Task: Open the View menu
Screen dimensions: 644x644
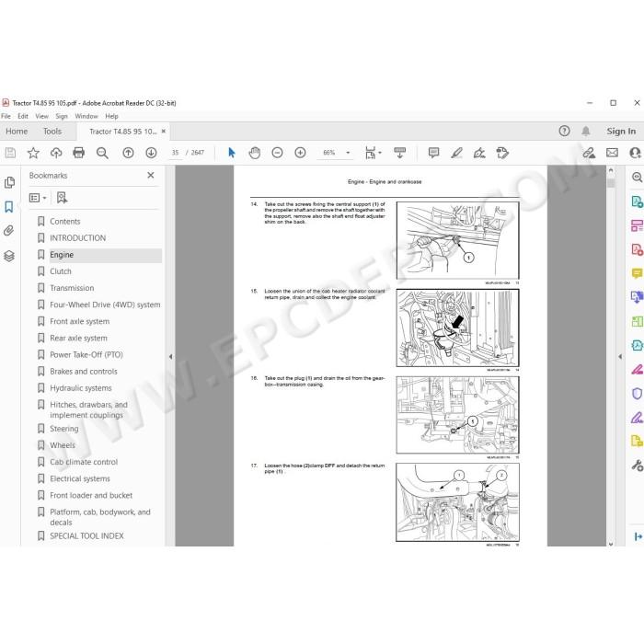Action: [x=42, y=116]
